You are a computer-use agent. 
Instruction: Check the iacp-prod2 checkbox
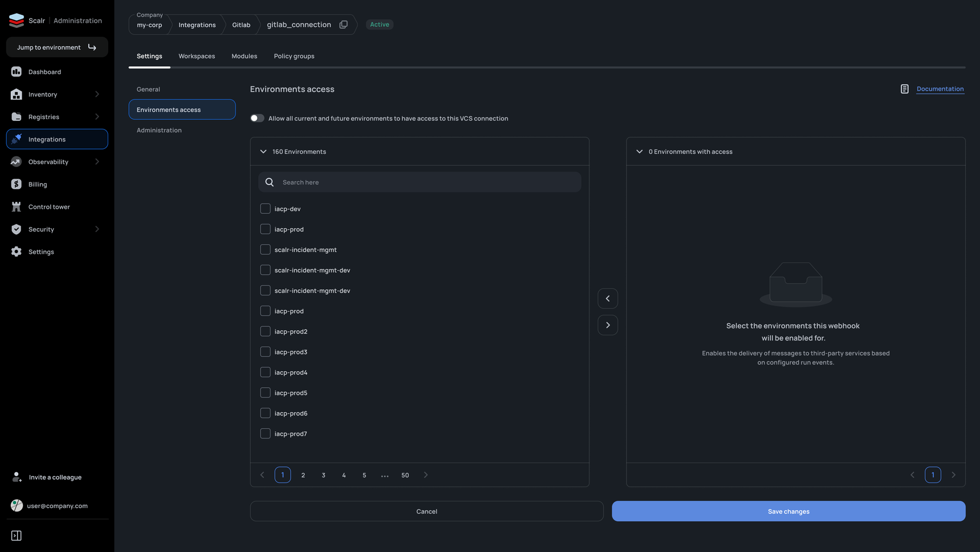point(266,331)
